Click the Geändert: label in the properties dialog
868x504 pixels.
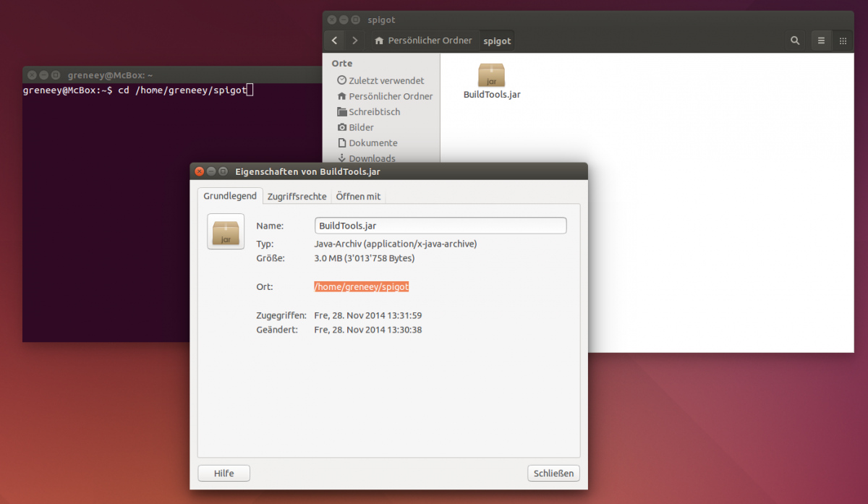(x=278, y=330)
